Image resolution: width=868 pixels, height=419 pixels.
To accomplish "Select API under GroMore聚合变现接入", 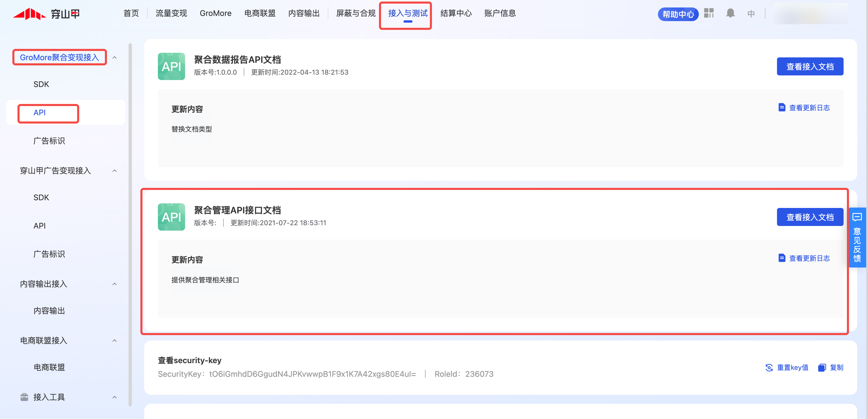I will pos(39,113).
